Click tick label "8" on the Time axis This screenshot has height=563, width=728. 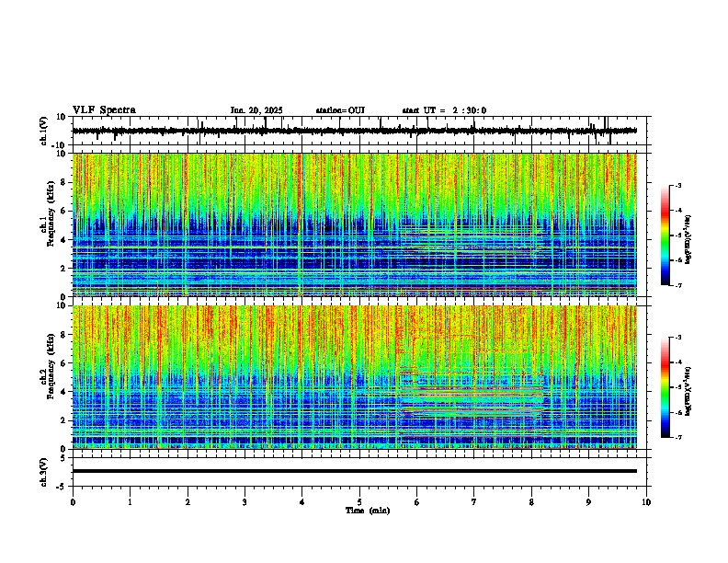pyautogui.click(x=531, y=502)
